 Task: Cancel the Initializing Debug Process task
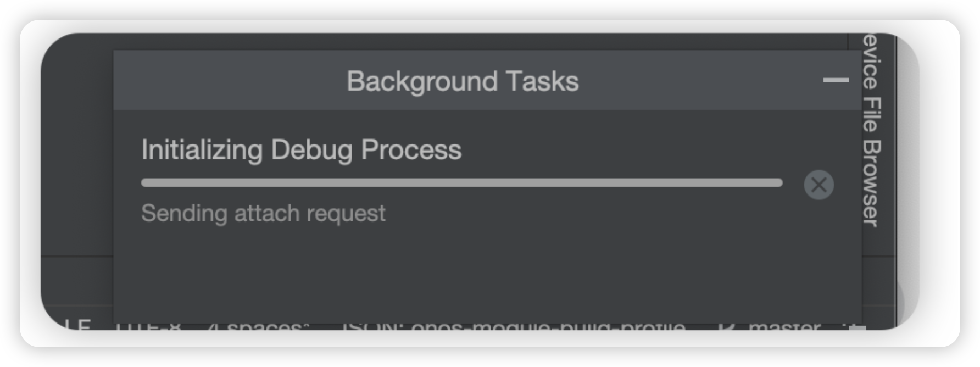point(818,185)
